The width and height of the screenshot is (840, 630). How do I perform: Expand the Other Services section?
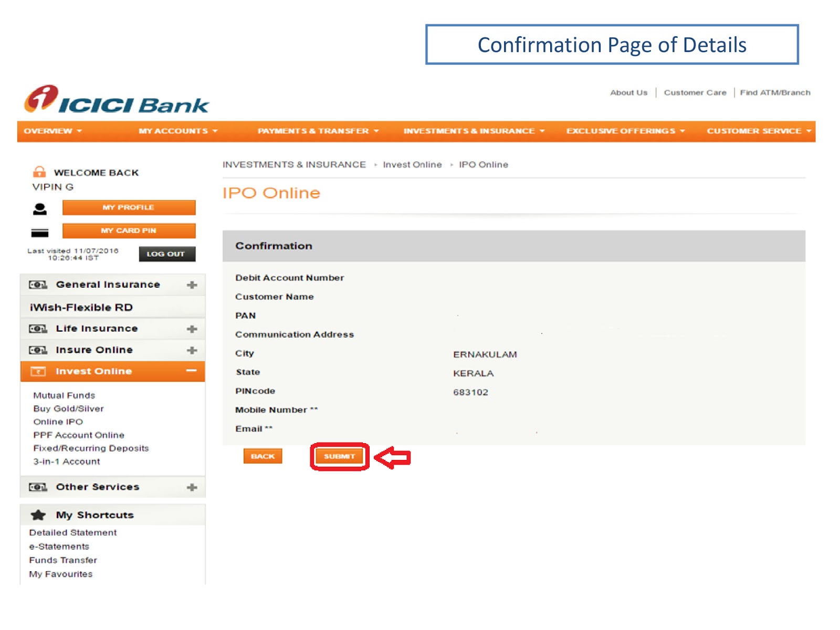tap(192, 487)
